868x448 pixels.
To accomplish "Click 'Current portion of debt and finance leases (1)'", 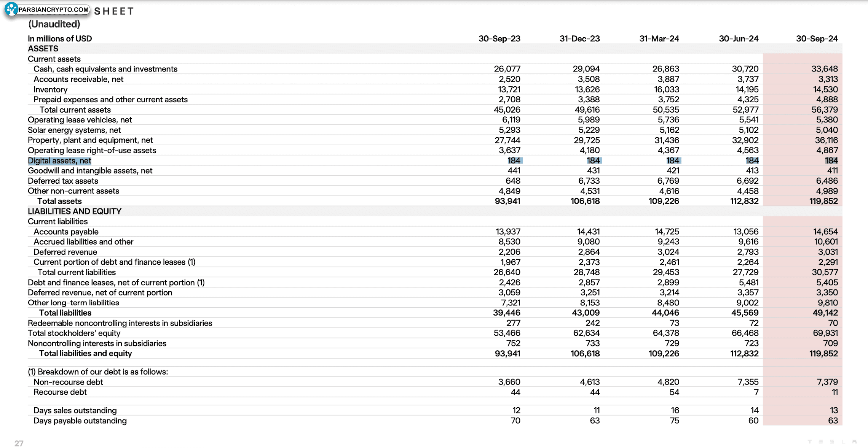I will pos(114,262).
